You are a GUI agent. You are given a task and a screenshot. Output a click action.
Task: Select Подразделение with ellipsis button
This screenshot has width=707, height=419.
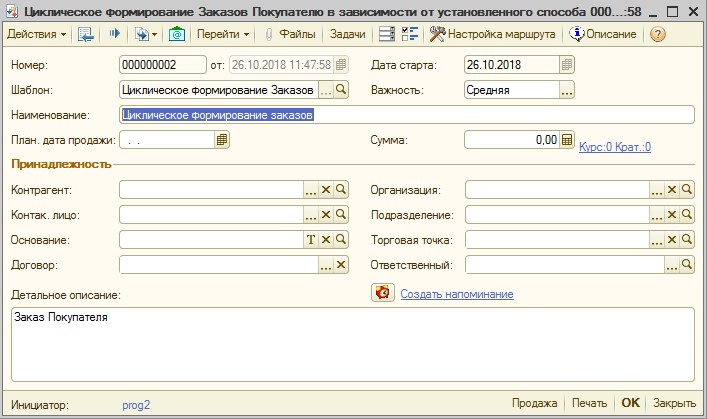[x=656, y=215]
